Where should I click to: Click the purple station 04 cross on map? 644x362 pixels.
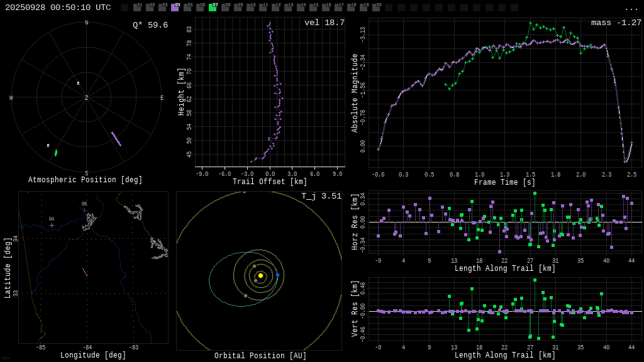tap(52, 225)
